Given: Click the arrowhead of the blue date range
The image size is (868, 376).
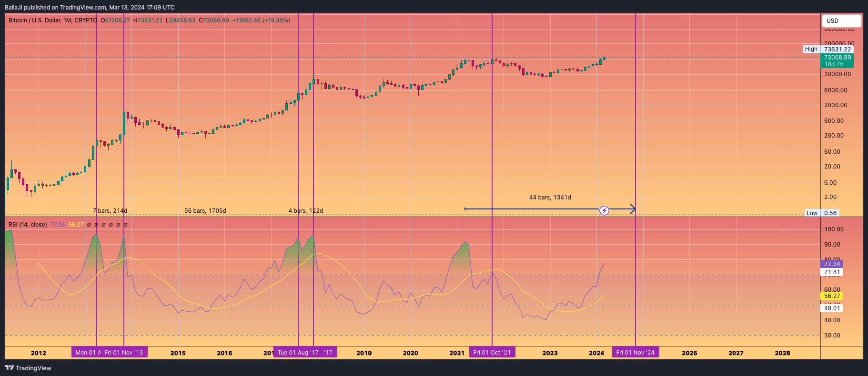Looking at the screenshot, I should click(633, 208).
